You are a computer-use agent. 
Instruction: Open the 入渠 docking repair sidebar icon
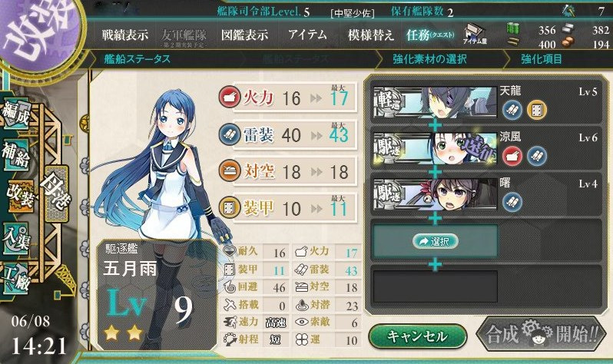point(16,238)
